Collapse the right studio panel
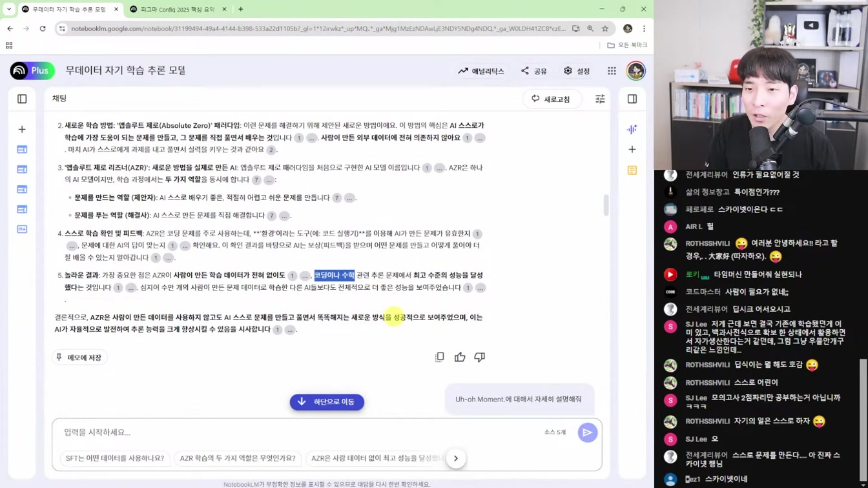Image resolution: width=868 pixels, height=488 pixels. pyautogui.click(x=632, y=99)
